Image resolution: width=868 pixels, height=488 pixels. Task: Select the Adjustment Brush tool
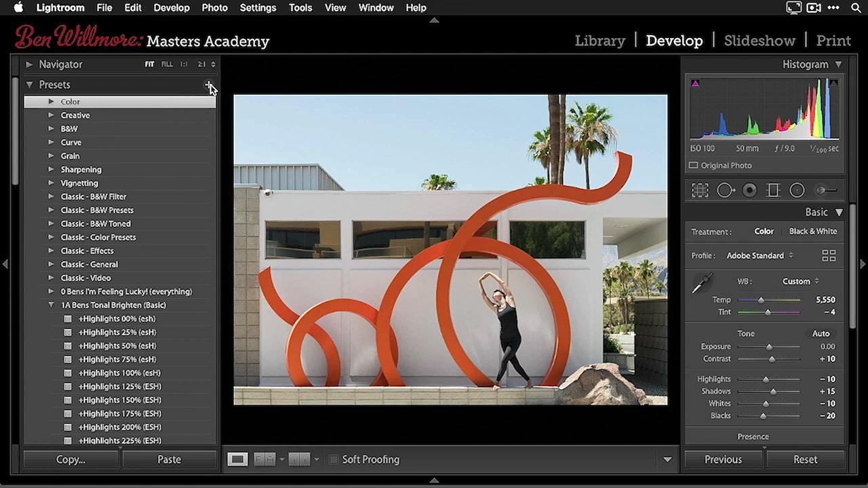(x=825, y=190)
